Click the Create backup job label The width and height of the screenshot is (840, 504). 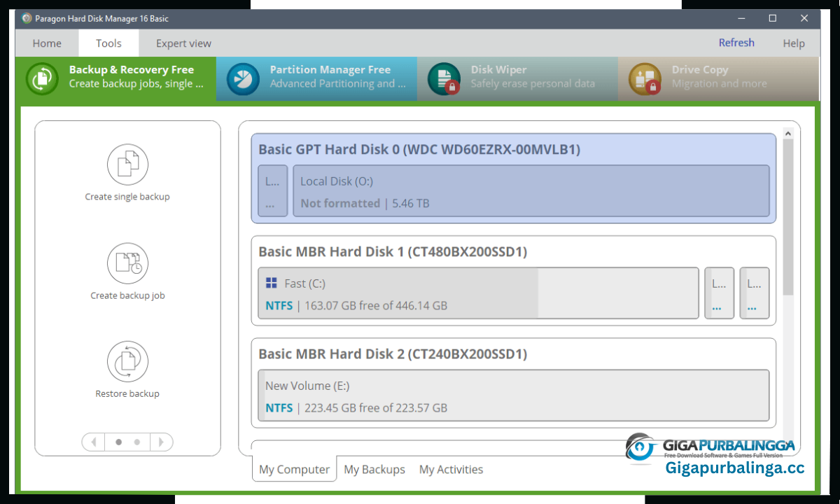coord(127,295)
